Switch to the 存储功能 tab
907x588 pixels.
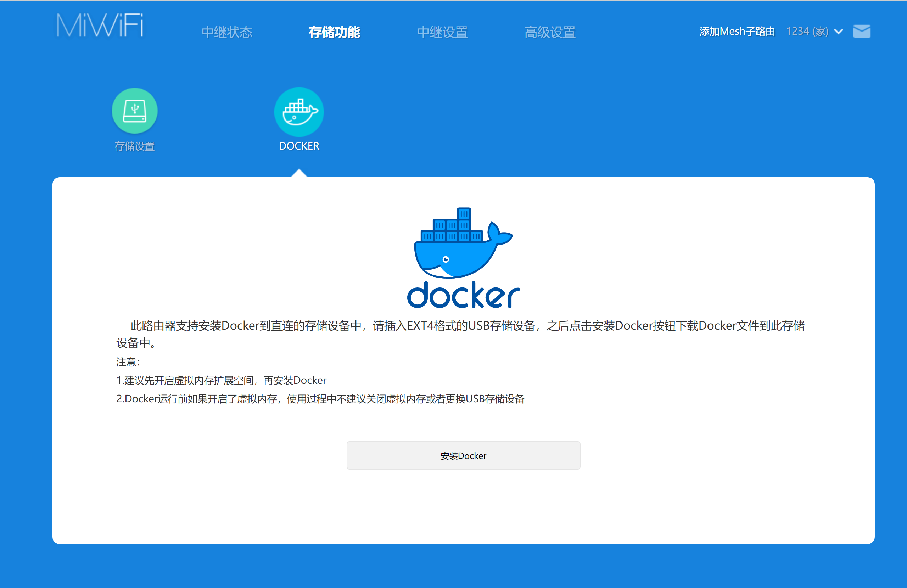pyautogui.click(x=334, y=32)
